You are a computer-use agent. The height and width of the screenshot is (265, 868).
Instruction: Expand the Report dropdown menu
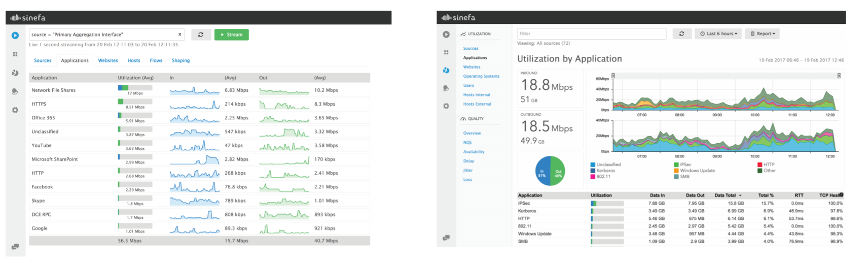point(762,34)
